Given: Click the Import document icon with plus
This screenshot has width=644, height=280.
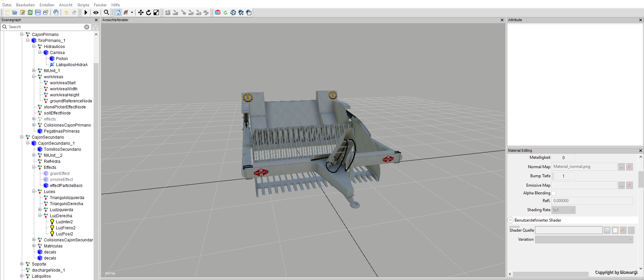Looking at the screenshot, I should (56, 12).
